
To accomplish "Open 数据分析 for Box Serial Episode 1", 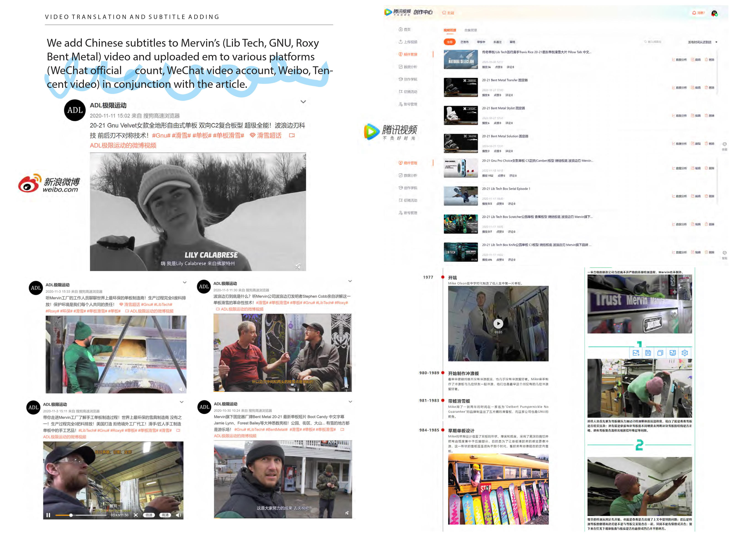I will coord(679,196).
